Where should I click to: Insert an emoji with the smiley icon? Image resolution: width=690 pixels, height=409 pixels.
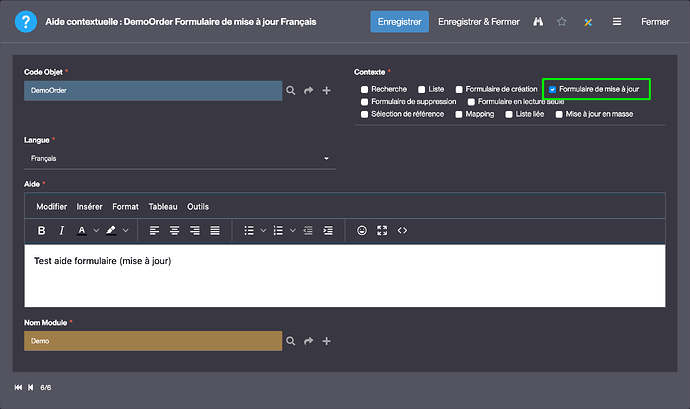click(362, 230)
